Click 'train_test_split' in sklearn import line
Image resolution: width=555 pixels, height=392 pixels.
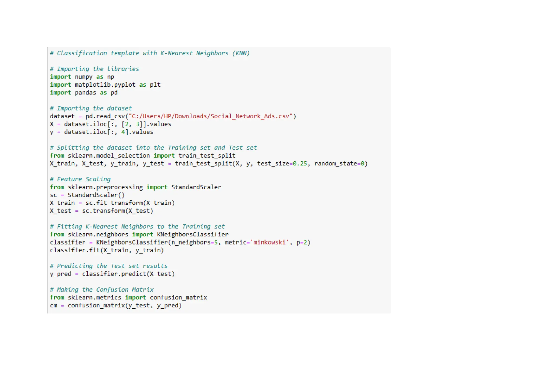coord(207,156)
